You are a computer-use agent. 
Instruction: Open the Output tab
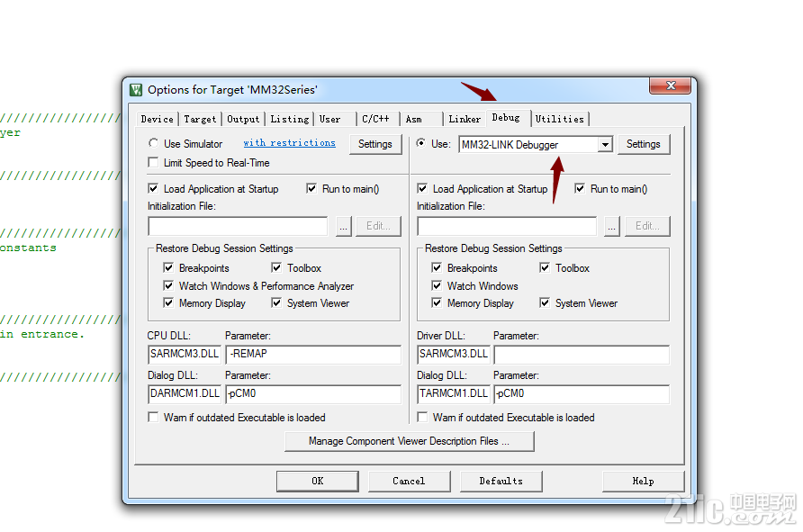pyautogui.click(x=243, y=119)
